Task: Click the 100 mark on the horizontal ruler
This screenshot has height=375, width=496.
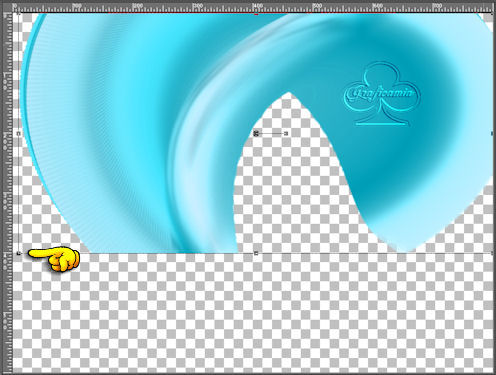Action: [77, 5]
